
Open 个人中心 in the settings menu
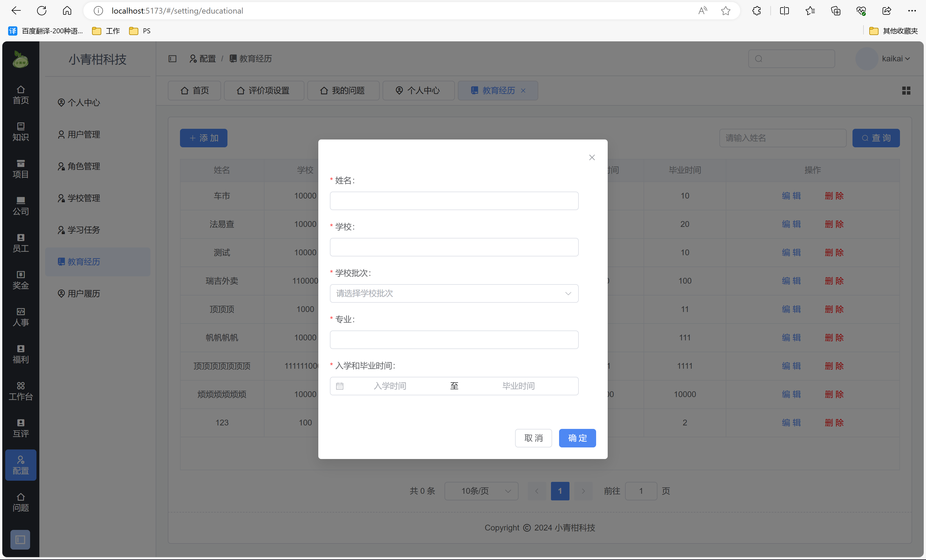click(98, 103)
